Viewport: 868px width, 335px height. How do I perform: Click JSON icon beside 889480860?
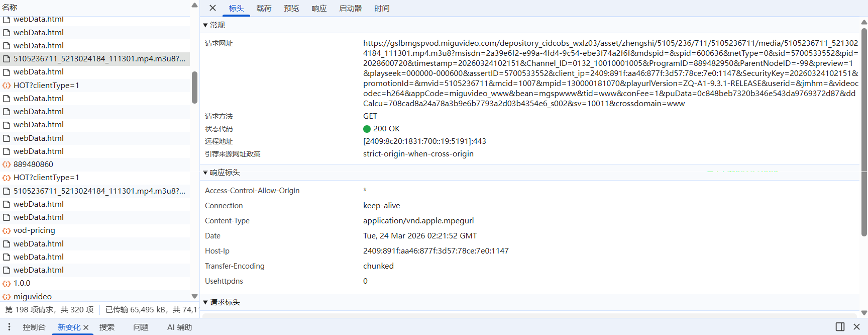tap(7, 164)
